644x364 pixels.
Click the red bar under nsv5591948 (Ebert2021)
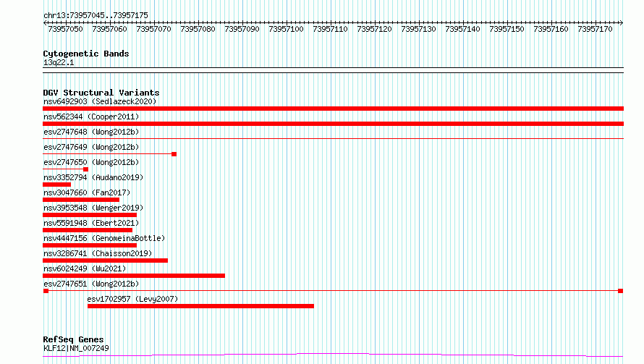pos(88,230)
